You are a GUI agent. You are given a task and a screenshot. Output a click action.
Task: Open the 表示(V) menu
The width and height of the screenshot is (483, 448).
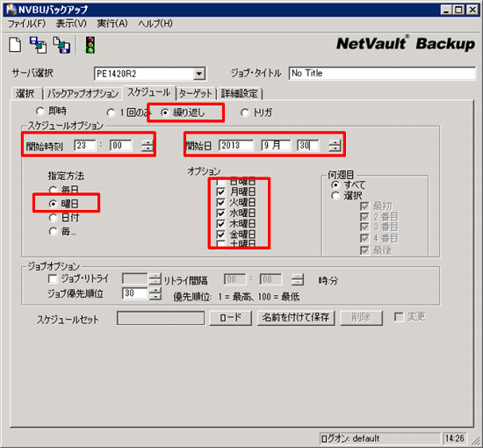[x=71, y=24]
